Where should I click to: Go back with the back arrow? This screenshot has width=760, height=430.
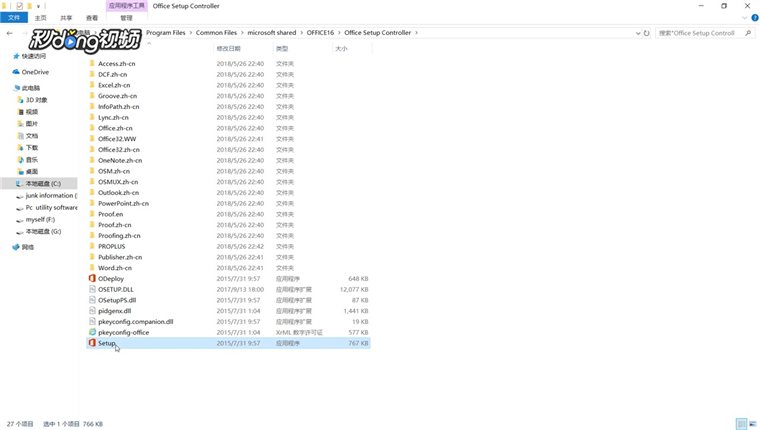click(x=10, y=33)
